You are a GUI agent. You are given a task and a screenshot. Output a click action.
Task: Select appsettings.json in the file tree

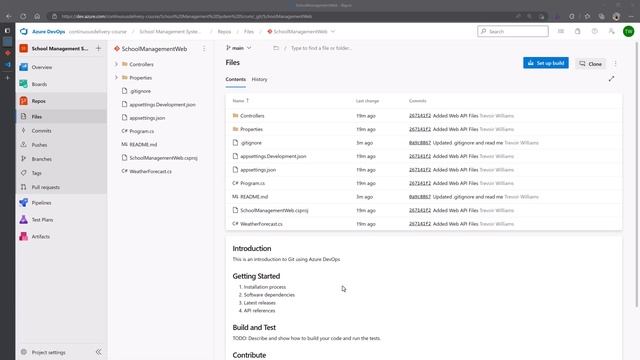(x=147, y=118)
